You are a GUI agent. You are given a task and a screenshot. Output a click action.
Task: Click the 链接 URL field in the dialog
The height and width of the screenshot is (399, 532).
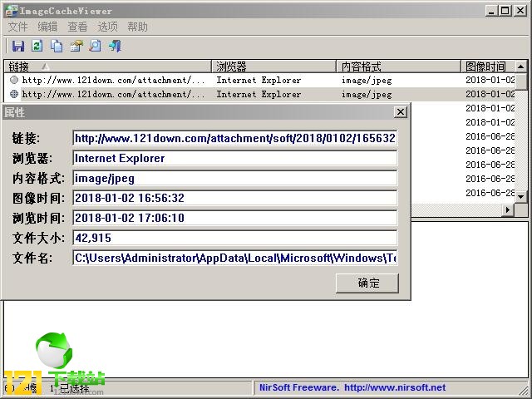point(234,138)
